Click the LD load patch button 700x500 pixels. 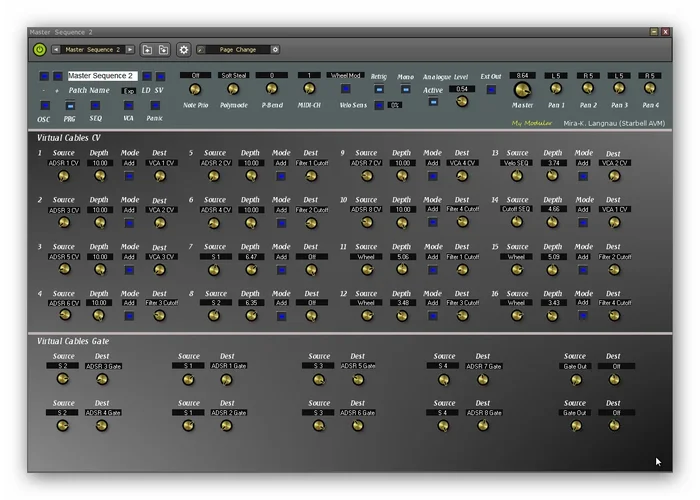pyautogui.click(x=145, y=76)
